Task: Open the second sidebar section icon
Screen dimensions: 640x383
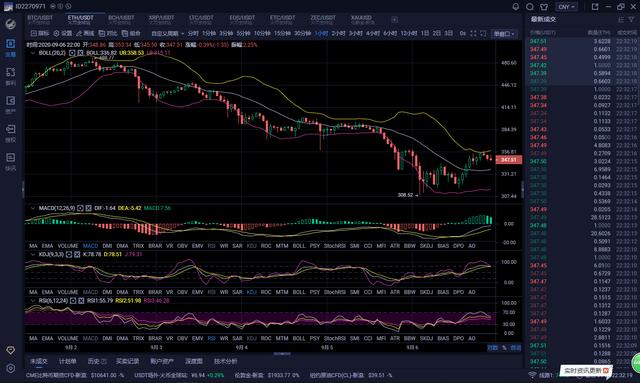Action: point(10,76)
